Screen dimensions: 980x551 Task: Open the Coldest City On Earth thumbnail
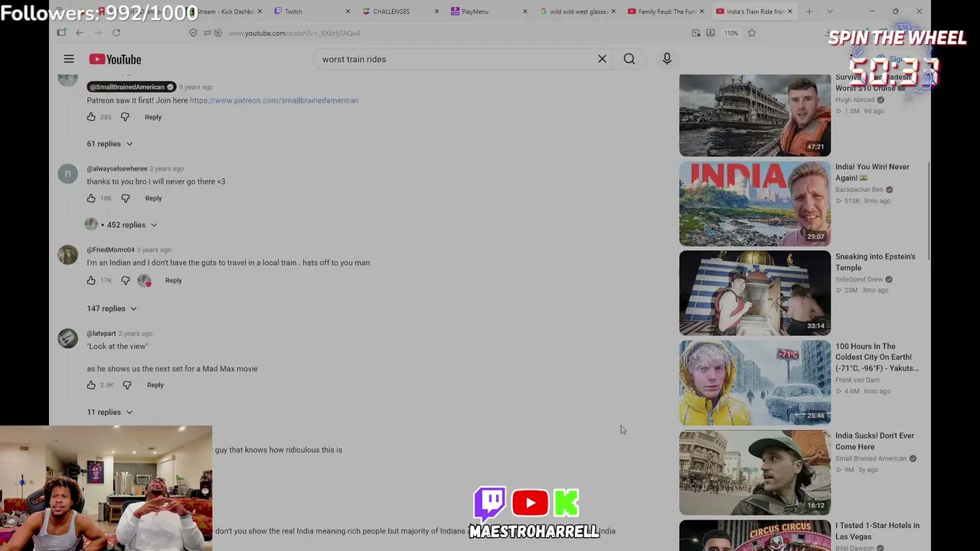point(755,383)
